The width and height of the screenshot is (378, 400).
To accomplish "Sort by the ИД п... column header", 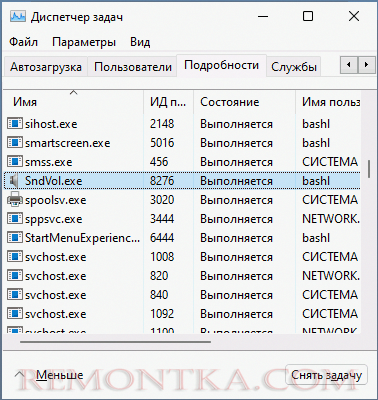I will pos(168,102).
